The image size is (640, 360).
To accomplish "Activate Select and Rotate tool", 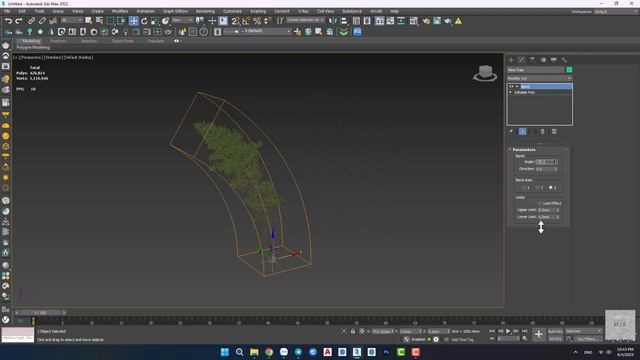I will point(144,21).
